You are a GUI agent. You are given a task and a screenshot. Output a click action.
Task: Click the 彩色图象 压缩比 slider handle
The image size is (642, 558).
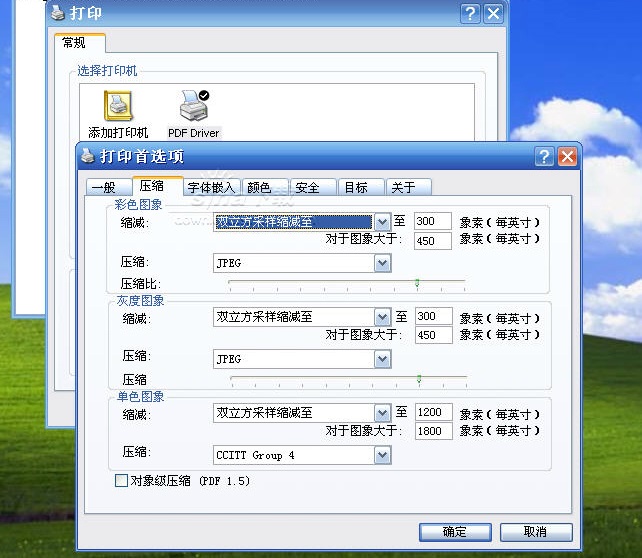point(417,283)
